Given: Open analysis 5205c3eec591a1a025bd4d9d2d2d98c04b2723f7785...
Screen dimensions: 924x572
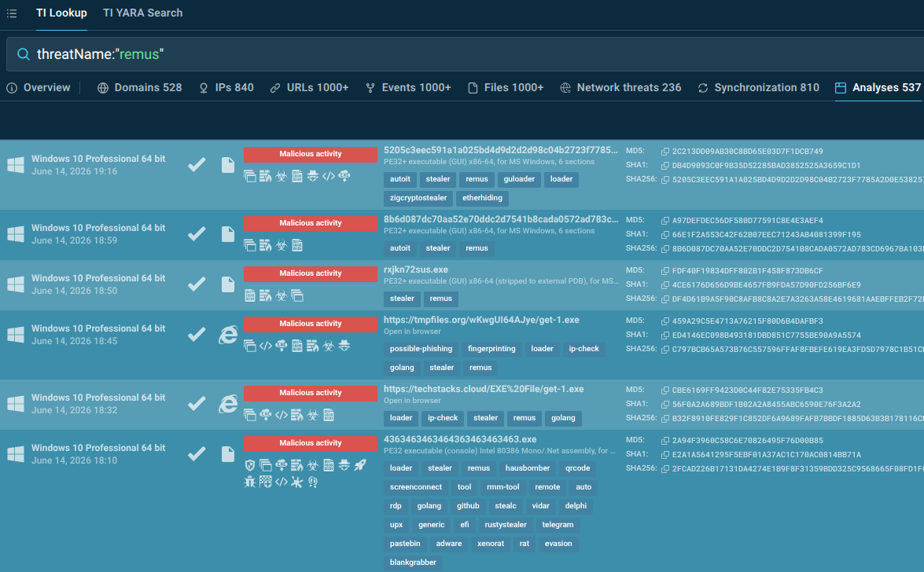Looking at the screenshot, I should pyautogui.click(x=500, y=149).
